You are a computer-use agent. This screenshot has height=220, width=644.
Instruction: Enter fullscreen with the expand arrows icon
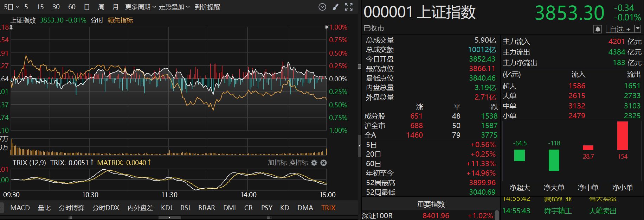[348, 7]
